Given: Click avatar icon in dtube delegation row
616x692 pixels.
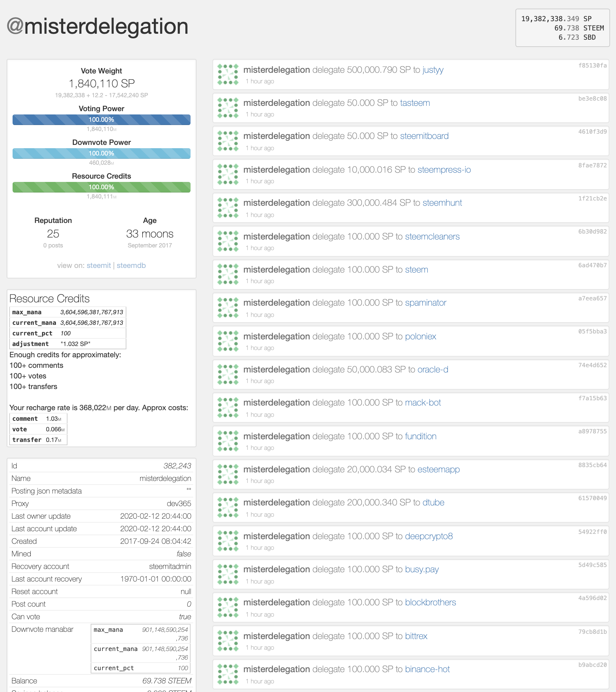Looking at the screenshot, I should [x=228, y=507].
